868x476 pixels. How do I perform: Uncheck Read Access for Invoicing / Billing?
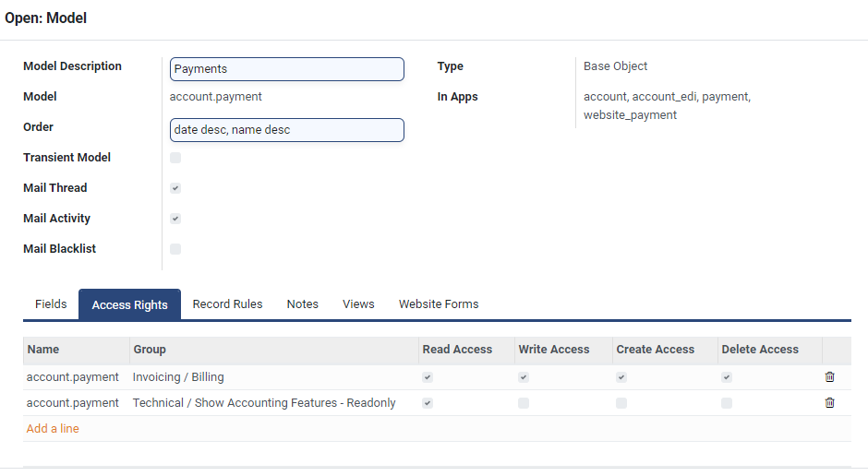428,377
